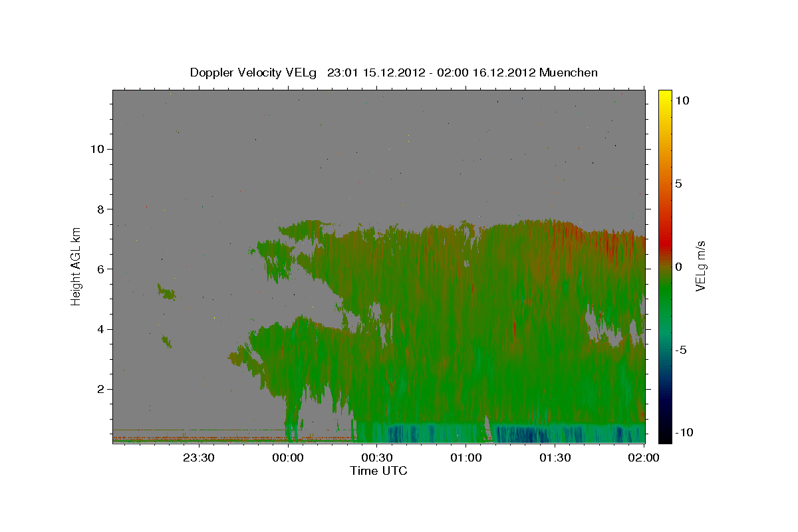Click the 'Height AGL km' axis label
Image resolution: width=798 pixels, height=532 pixels.
tap(76, 266)
